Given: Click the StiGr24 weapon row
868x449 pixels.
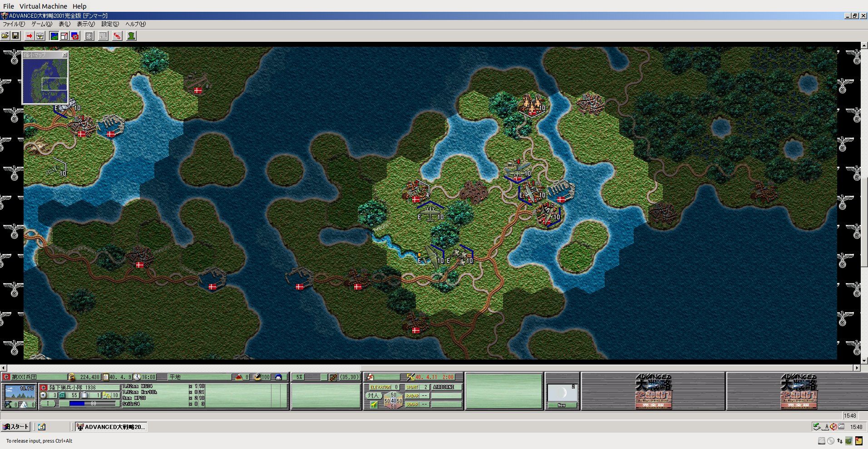Looking at the screenshot, I should pos(163,404).
